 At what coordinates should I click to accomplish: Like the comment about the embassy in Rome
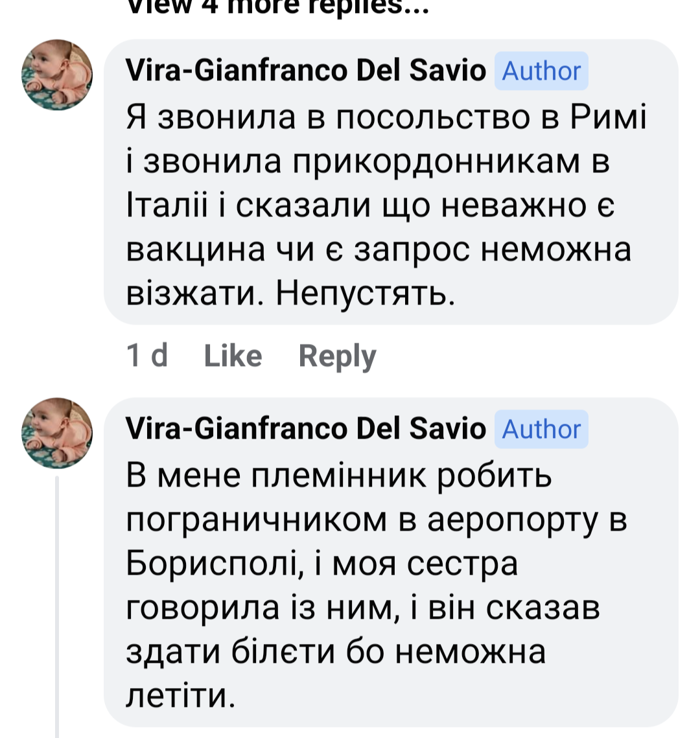233,356
